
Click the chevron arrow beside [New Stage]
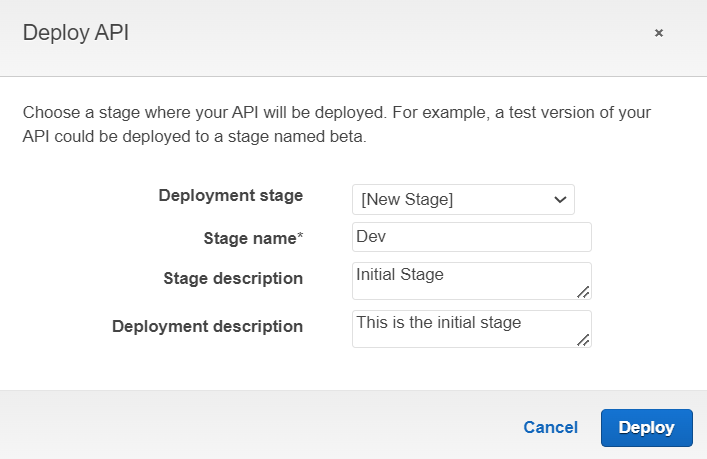560,199
